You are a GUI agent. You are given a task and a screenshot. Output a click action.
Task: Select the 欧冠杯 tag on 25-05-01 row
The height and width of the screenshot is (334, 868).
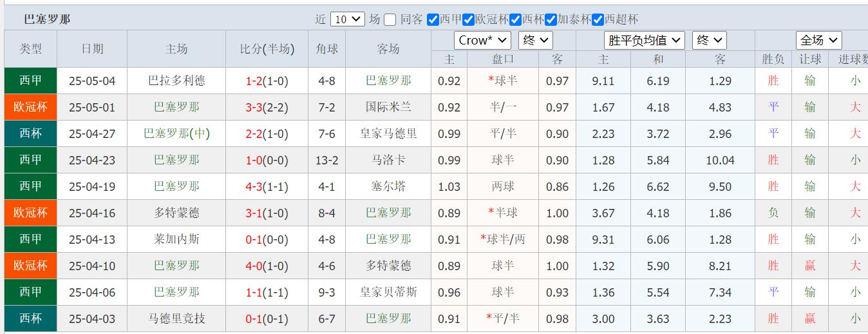click(30, 107)
